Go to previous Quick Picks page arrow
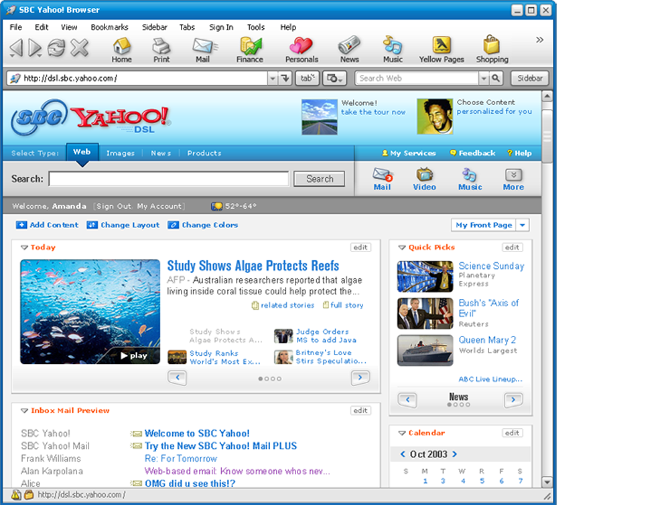Image resolution: width=670 pixels, height=505 pixels. pos(407,400)
